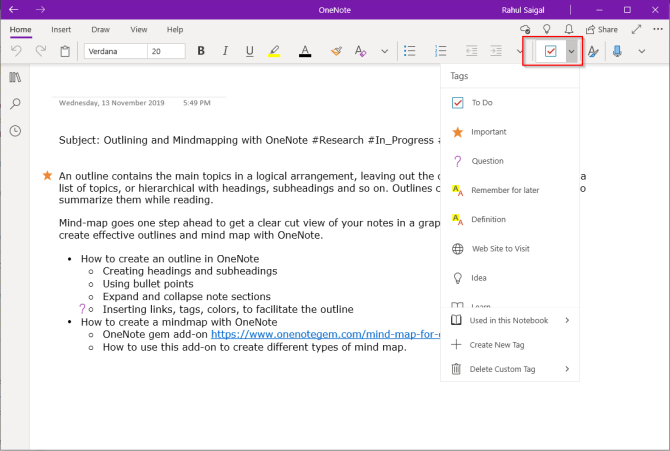This screenshot has width=670, height=451.
Task: Click 'How to create an outline in OneNote'
Action: [x=170, y=259]
